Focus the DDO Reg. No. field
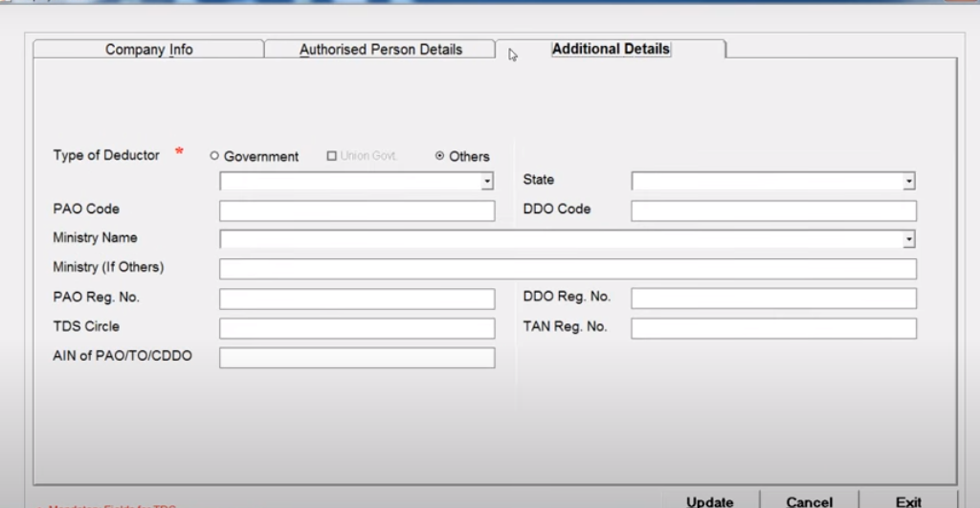 pyautogui.click(x=773, y=298)
